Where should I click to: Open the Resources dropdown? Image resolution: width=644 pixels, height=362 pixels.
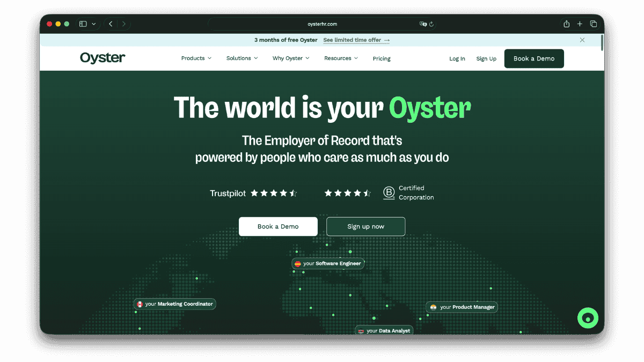341,58
